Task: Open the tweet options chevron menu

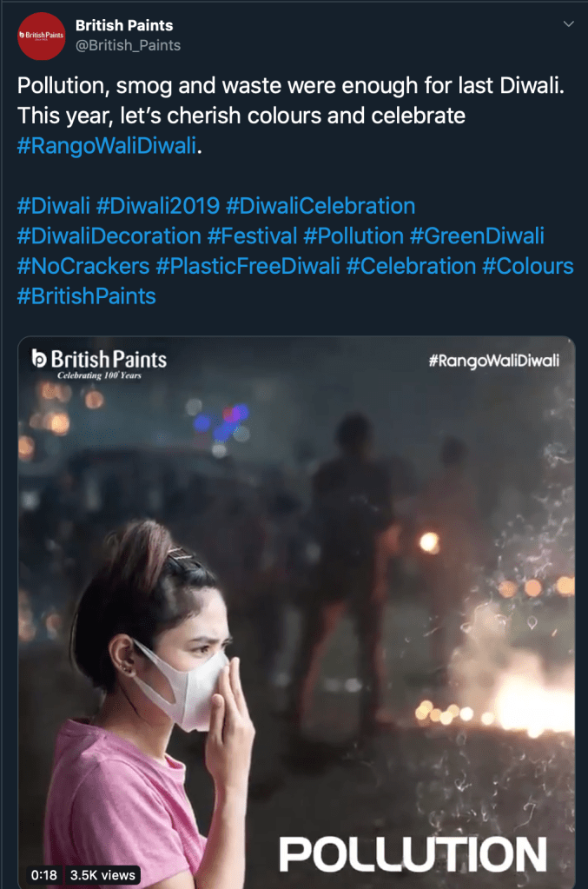Action: coord(569,23)
